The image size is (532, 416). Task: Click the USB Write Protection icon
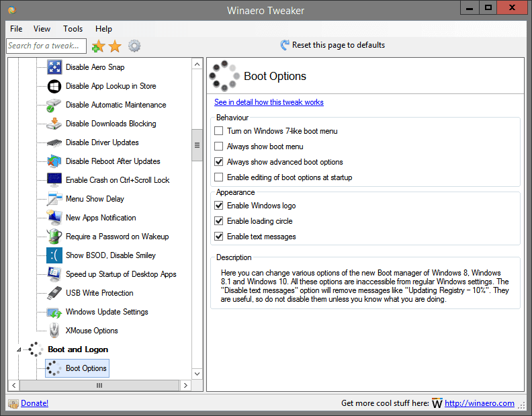(54, 293)
